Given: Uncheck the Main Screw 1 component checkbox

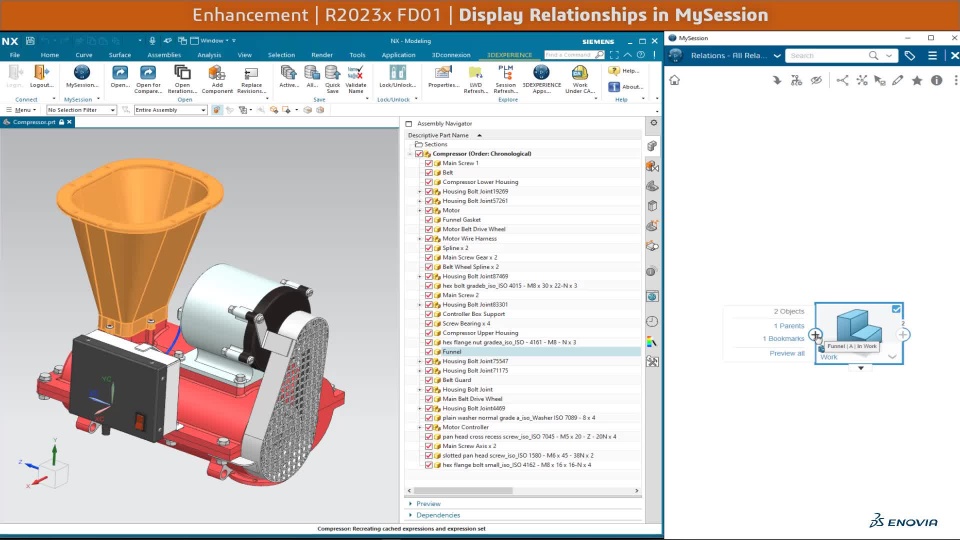Looking at the screenshot, I should 429,163.
